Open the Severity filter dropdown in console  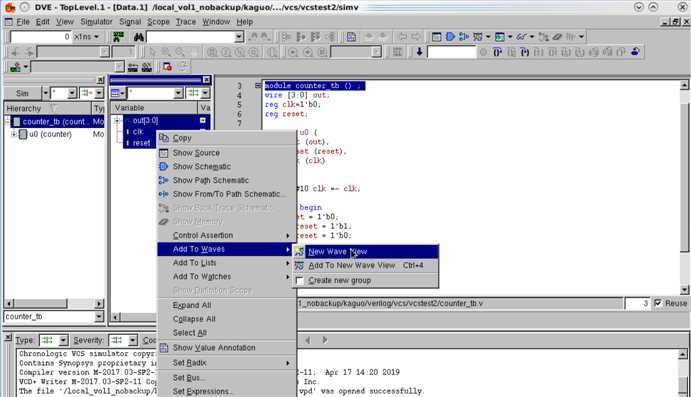(x=133, y=340)
